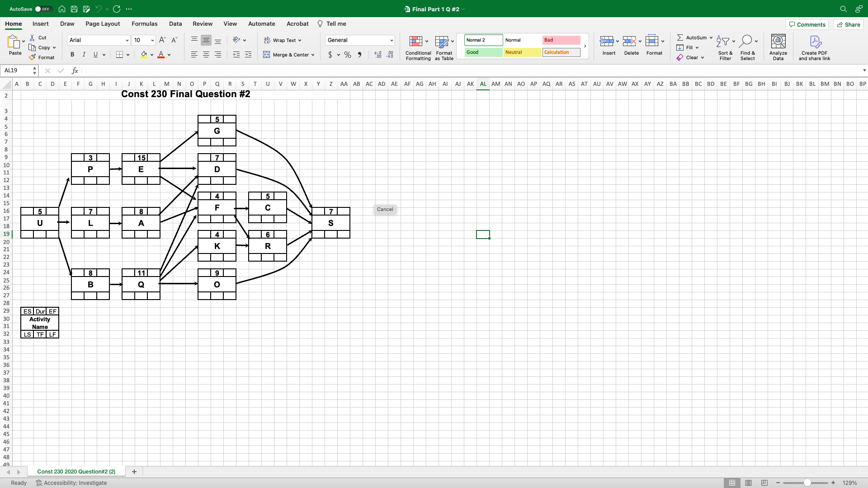
Task: Click the percent style icon
Action: [347, 55]
